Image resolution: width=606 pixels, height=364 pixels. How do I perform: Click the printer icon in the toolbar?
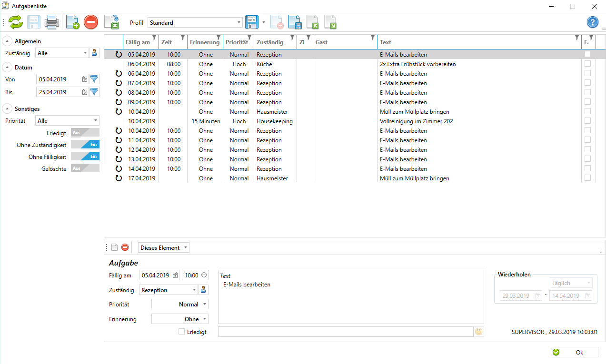tap(51, 22)
